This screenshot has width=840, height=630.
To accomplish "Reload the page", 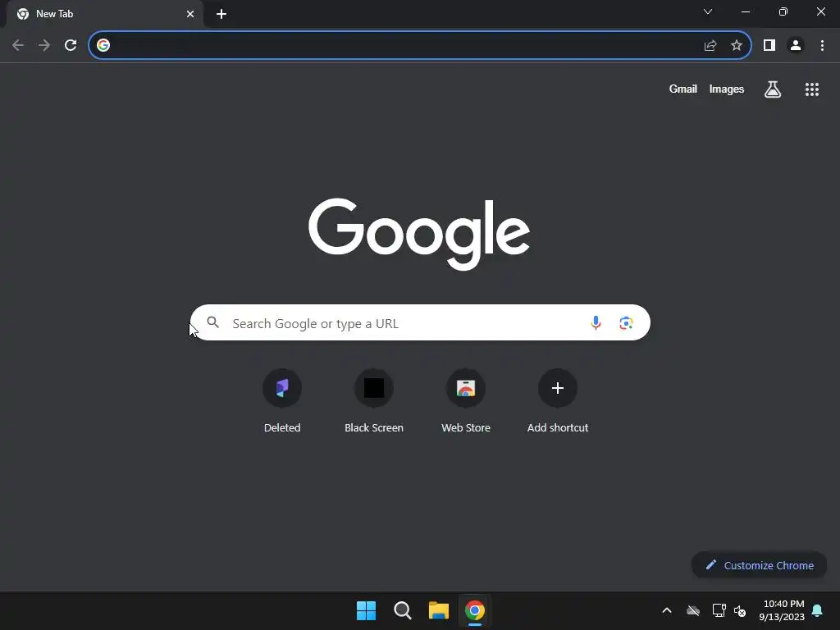I will click(x=71, y=46).
